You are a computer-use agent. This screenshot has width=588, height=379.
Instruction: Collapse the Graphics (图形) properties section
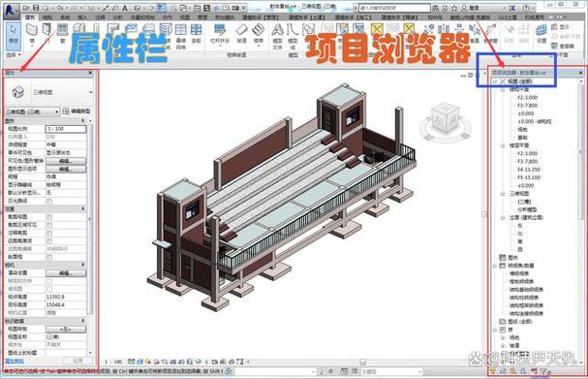pos(83,121)
